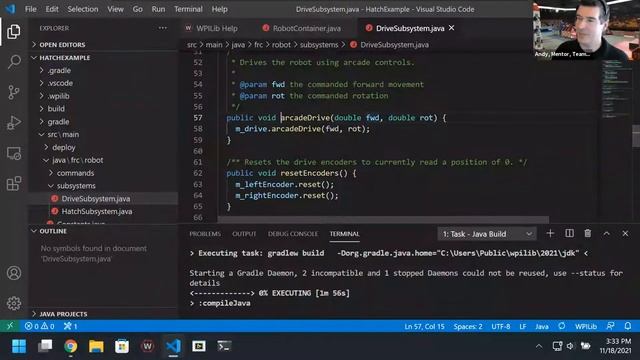Open notifications bell in status bar
The width and height of the screenshot is (640, 360).
tap(628, 326)
